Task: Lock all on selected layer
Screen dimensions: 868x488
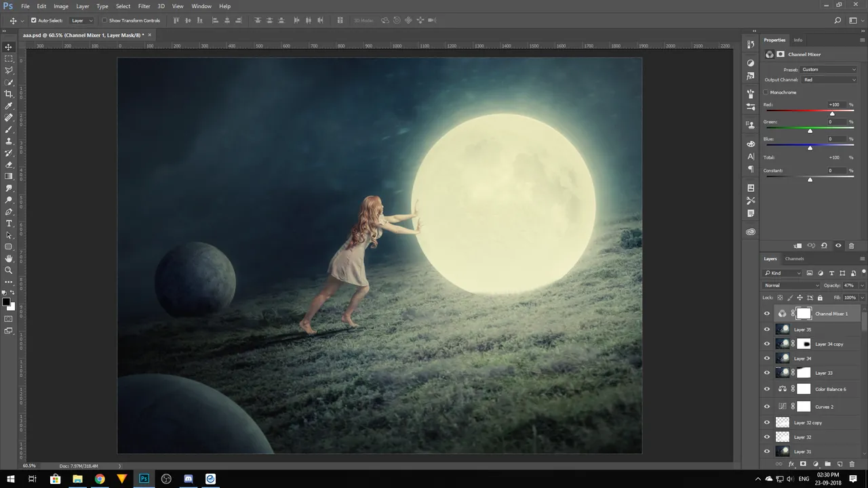Action: click(820, 298)
